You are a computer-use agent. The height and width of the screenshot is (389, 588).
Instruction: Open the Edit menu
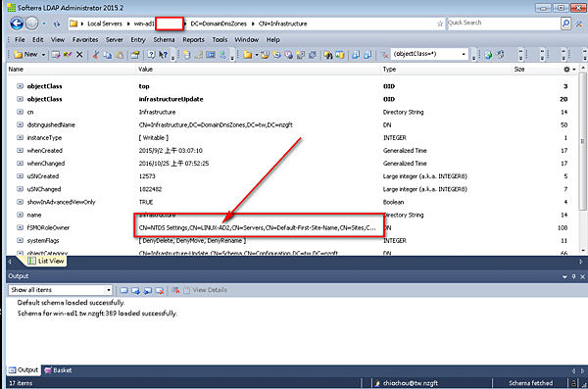(x=37, y=39)
